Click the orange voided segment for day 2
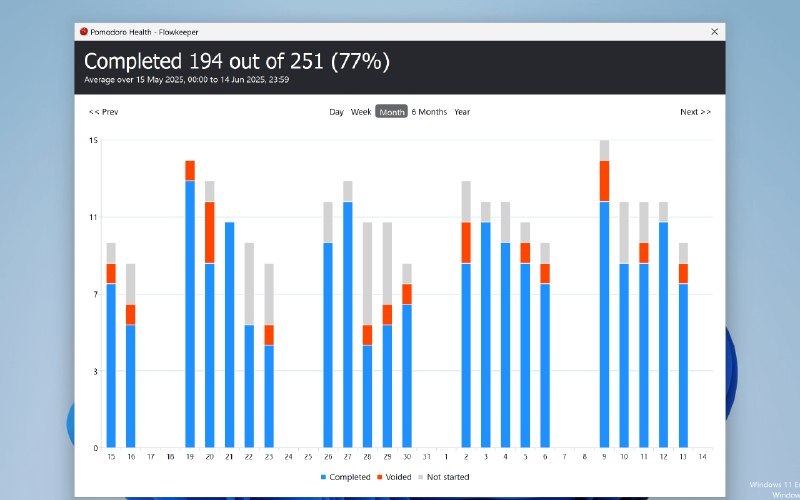 pos(466,242)
